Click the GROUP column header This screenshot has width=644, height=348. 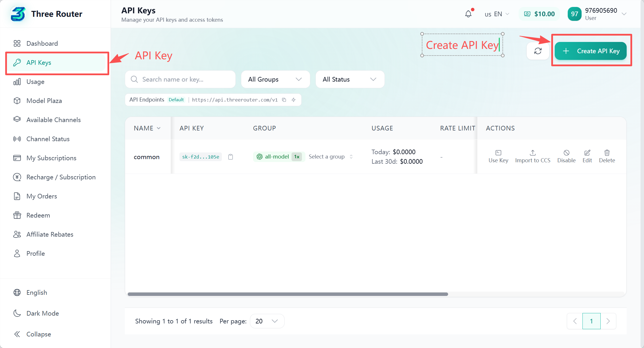pos(264,128)
